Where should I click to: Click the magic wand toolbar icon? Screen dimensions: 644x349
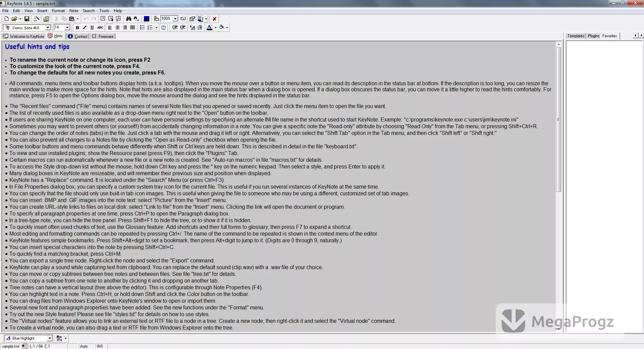click(36, 19)
